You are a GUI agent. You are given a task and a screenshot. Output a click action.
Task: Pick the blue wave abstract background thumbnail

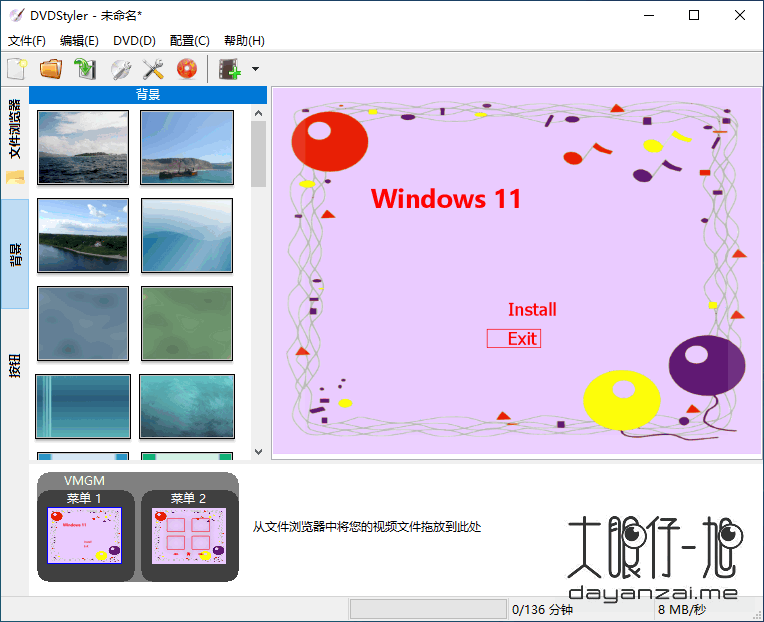point(187,235)
